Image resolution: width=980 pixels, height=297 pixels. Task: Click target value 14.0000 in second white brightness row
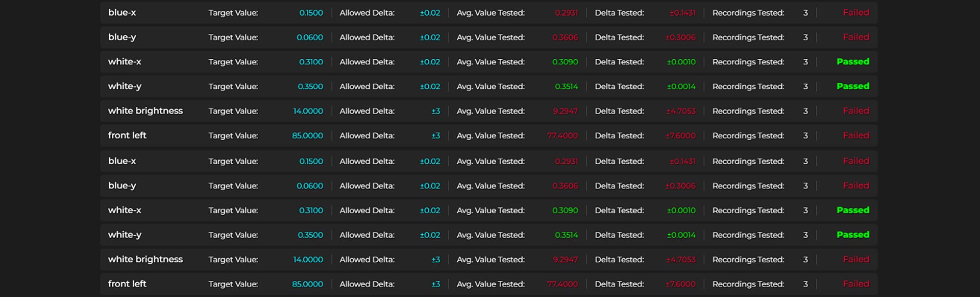pyautogui.click(x=308, y=259)
